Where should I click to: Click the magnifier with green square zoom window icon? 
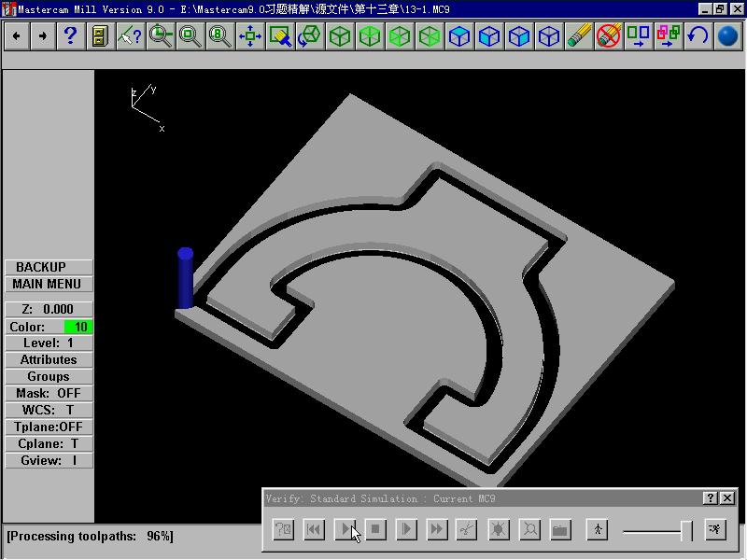pyautogui.click(x=190, y=35)
